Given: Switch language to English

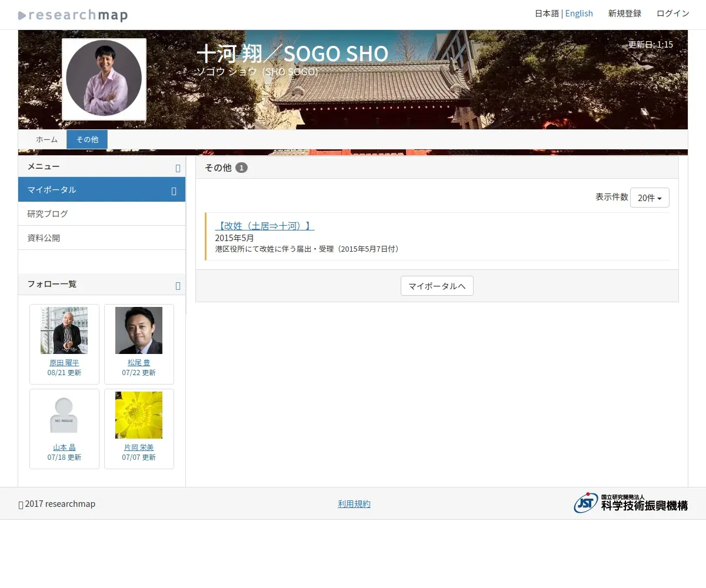Looking at the screenshot, I should (579, 14).
